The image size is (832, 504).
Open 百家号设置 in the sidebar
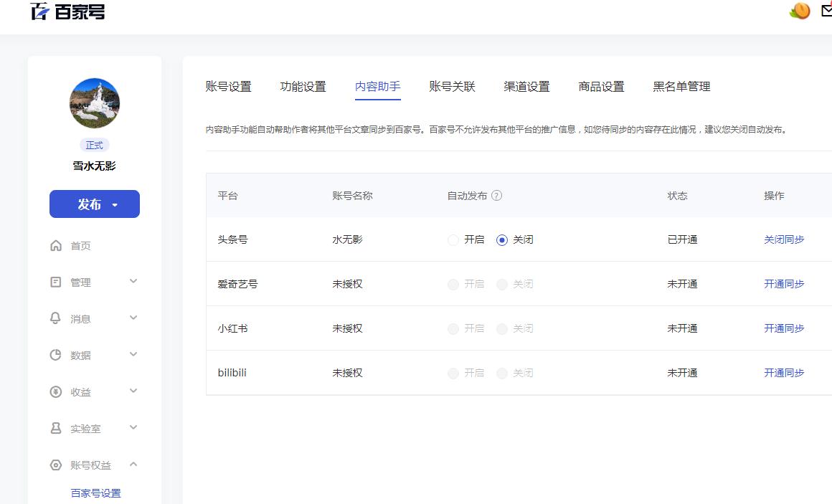[96, 493]
